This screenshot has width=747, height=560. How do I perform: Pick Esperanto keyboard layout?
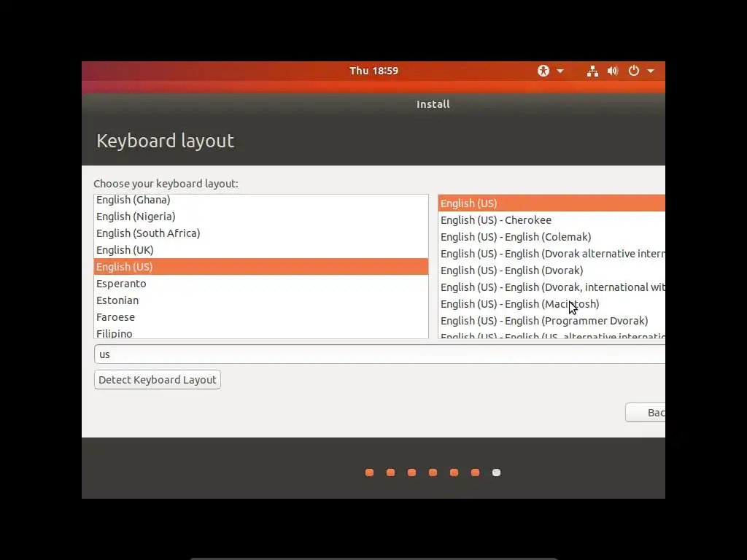261,284
